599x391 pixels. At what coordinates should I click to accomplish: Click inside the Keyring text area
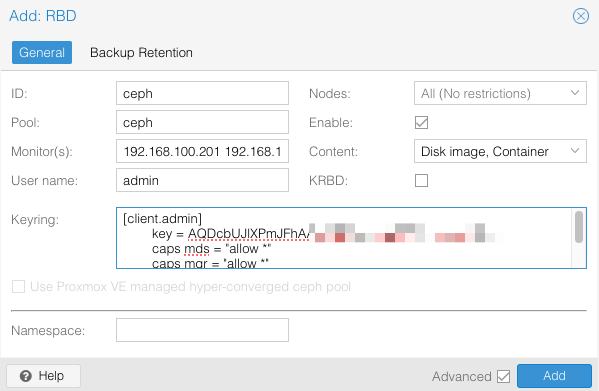point(351,238)
